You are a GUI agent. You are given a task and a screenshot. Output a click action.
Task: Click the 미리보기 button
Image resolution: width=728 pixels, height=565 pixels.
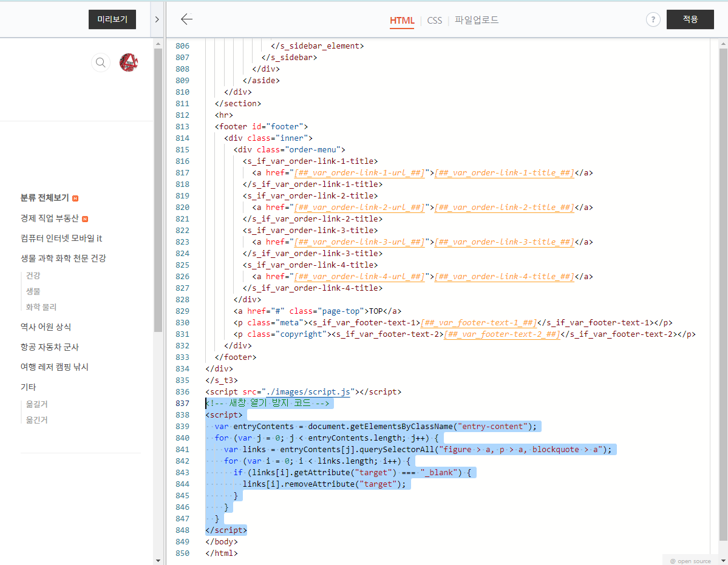pos(112,19)
